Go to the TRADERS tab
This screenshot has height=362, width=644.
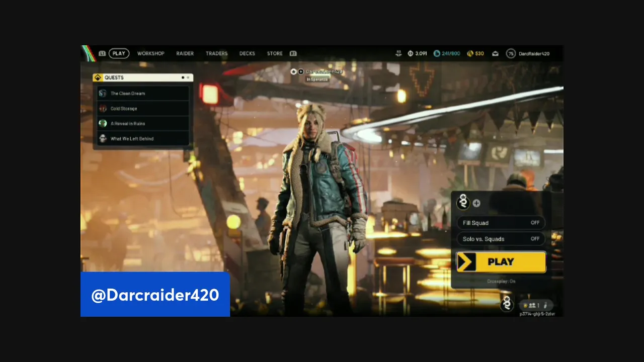click(x=216, y=53)
